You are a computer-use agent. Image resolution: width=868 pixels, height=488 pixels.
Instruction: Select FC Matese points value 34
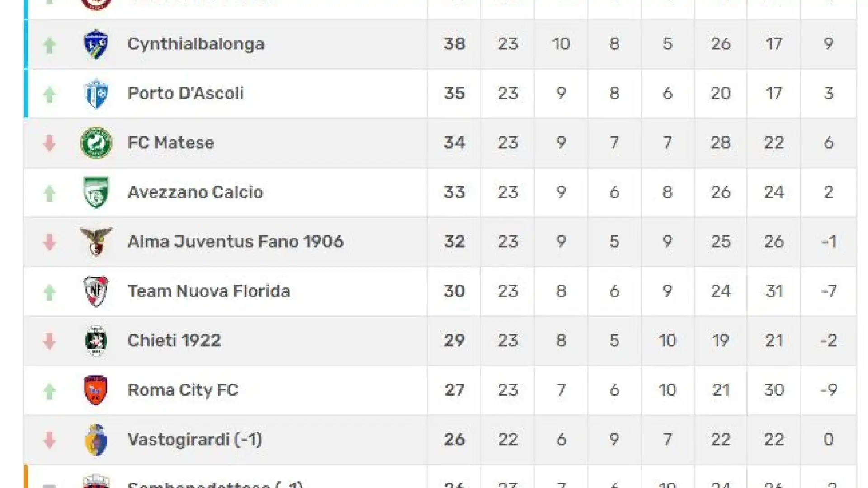point(454,143)
